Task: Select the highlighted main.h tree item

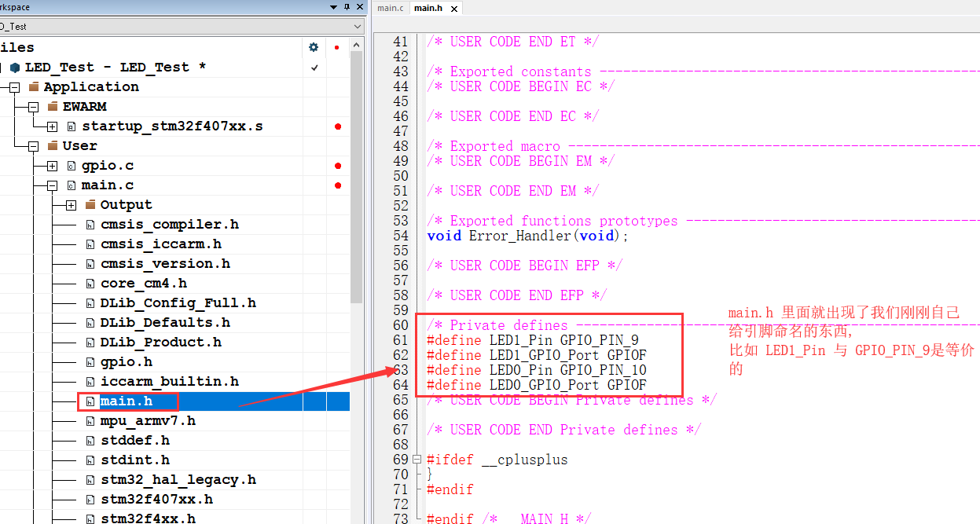Action: [126, 401]
